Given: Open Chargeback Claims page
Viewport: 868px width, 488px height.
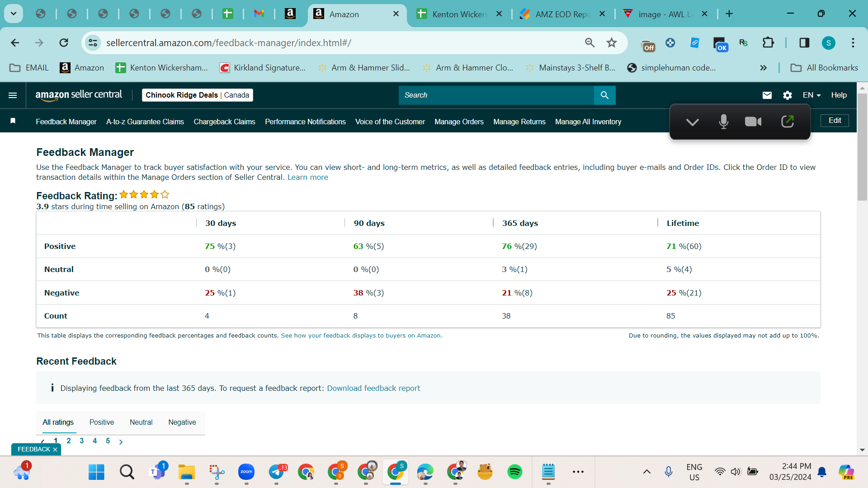Looking at the screenshot, I should click(224, 122).
